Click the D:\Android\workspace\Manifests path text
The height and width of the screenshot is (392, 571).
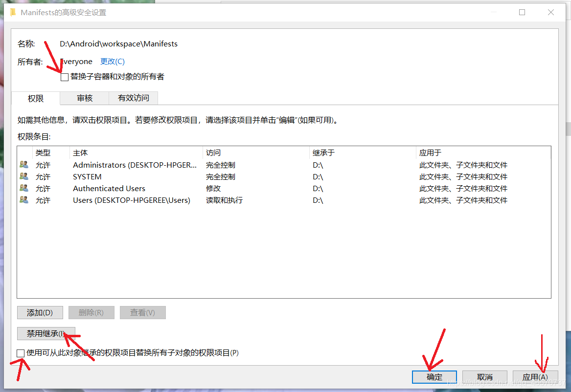pyautogui.click(x=119, y=44)
